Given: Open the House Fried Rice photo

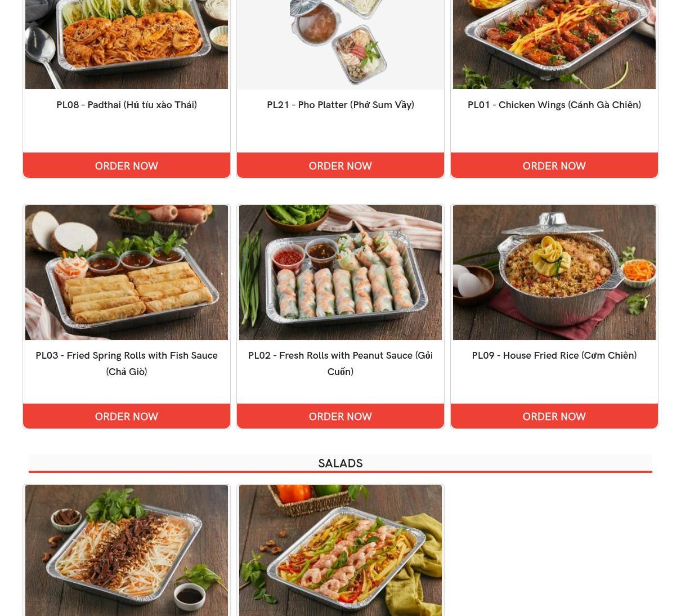Looking at the screenshot, I should [554, 273].
